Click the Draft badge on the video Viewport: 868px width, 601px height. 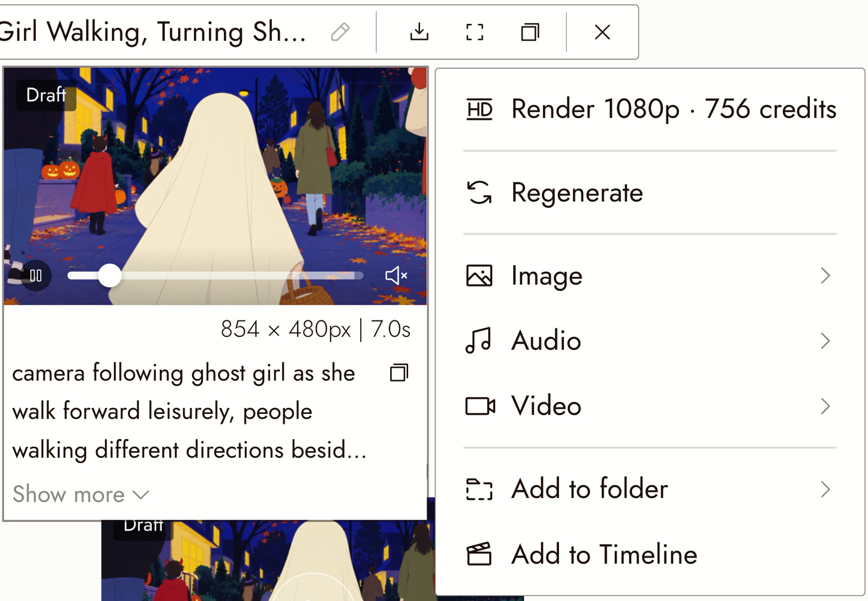pyautogui.click(x=46, y=95)
